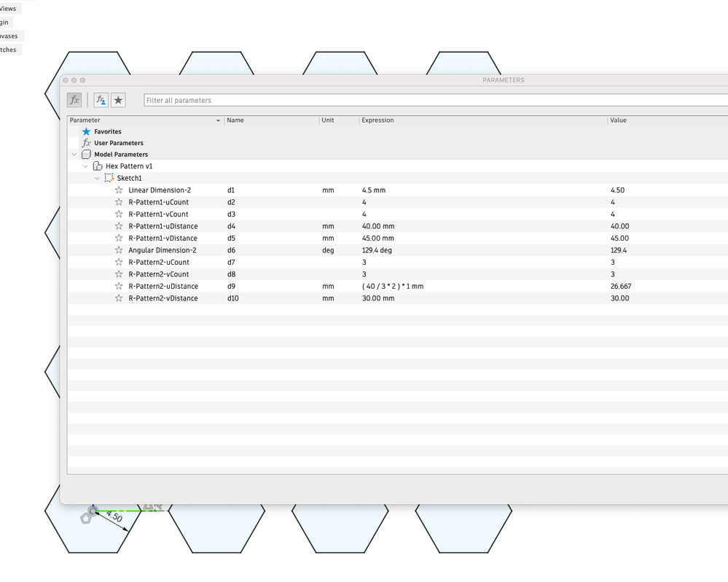
Task: Click the Model Parameters box icon
Action: click(x=86, y=154)
